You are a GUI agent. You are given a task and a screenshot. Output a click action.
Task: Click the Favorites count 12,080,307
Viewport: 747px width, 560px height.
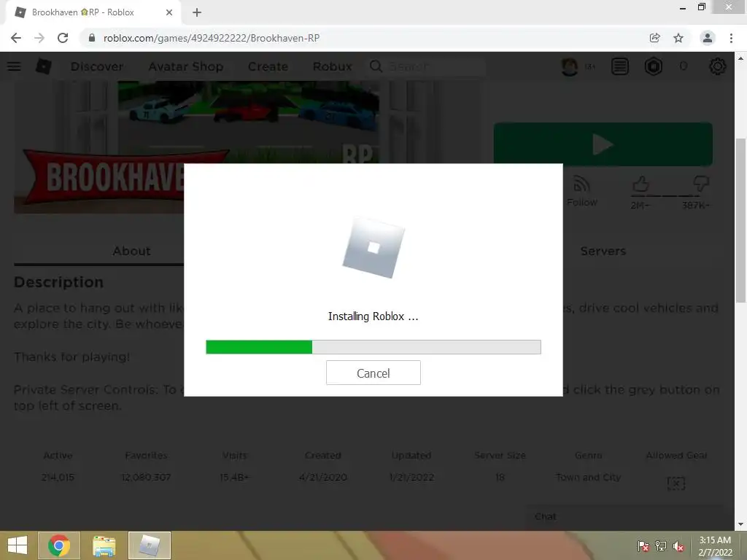click(x=146, y=477)
